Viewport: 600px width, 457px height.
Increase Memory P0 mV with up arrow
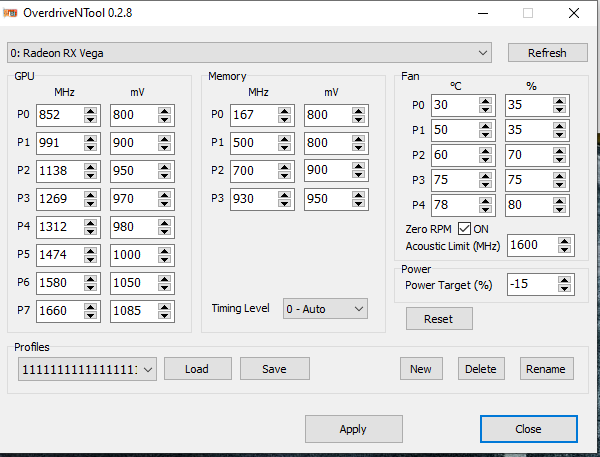click(359, 111)
